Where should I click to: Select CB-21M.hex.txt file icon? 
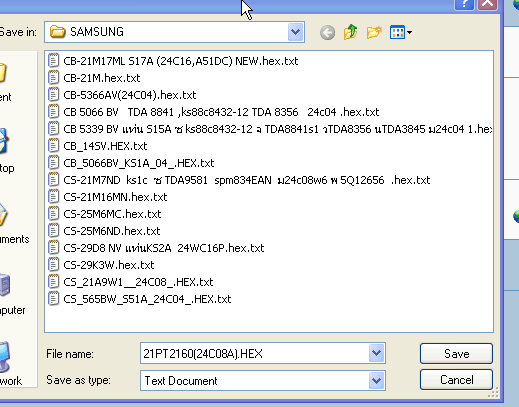click(x=53, y=78)
